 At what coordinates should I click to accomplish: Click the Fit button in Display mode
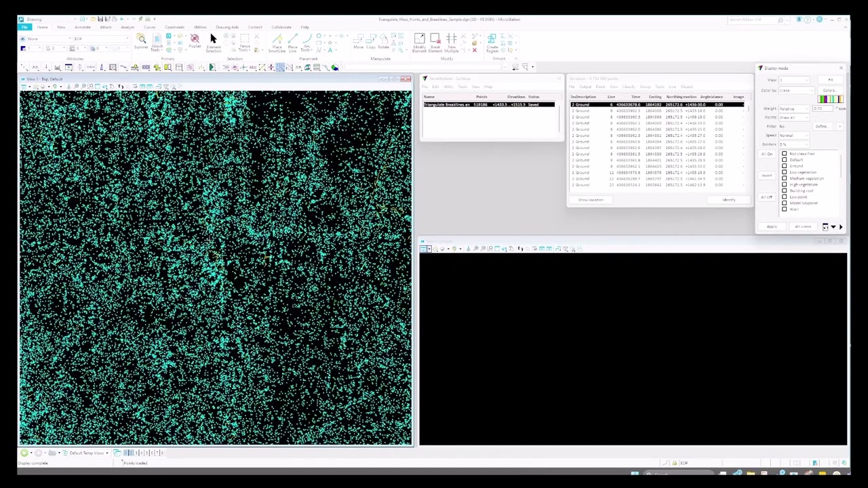pyautogui.click(x=830, y=80)
